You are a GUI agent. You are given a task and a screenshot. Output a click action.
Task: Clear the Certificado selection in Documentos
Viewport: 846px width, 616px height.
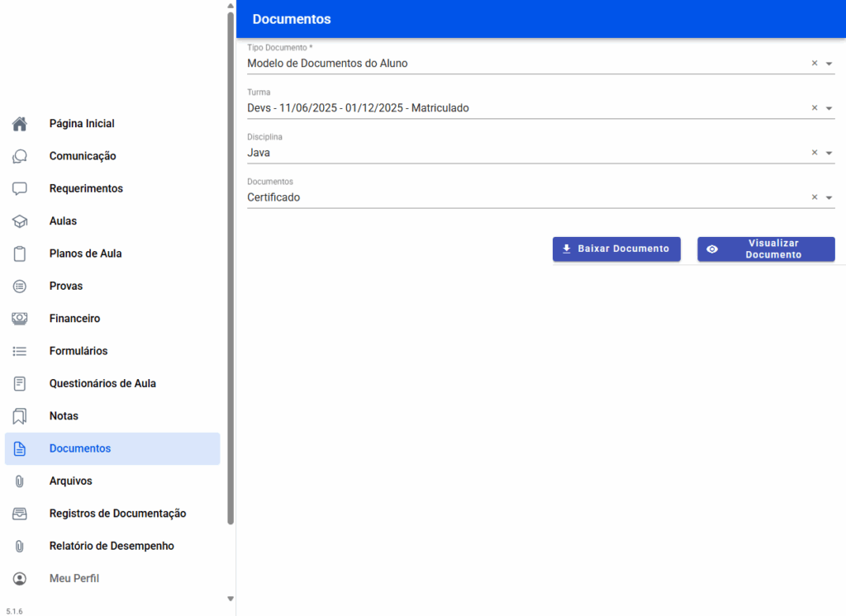click(x=814, y=197)
